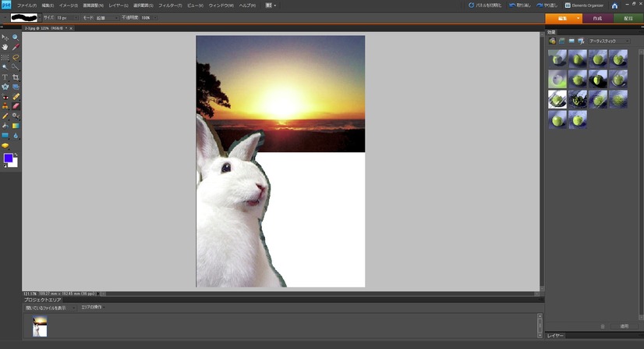
Task: Click the 取り消し undo button
Action: point(520,5)
